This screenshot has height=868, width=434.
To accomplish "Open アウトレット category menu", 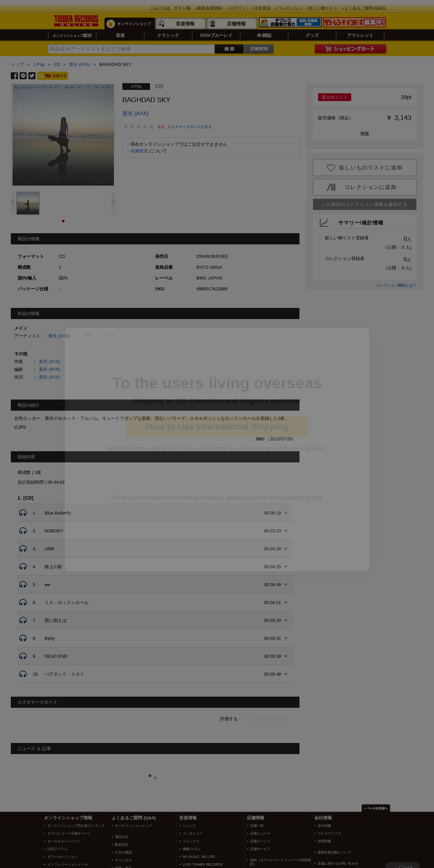I will (x=360, y=35).
